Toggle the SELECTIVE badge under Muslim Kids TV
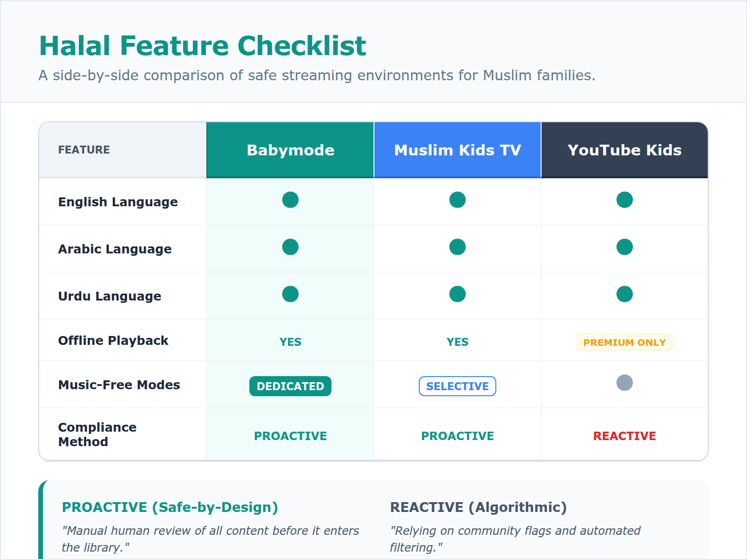Screen dimensions: 747x560 458,386
